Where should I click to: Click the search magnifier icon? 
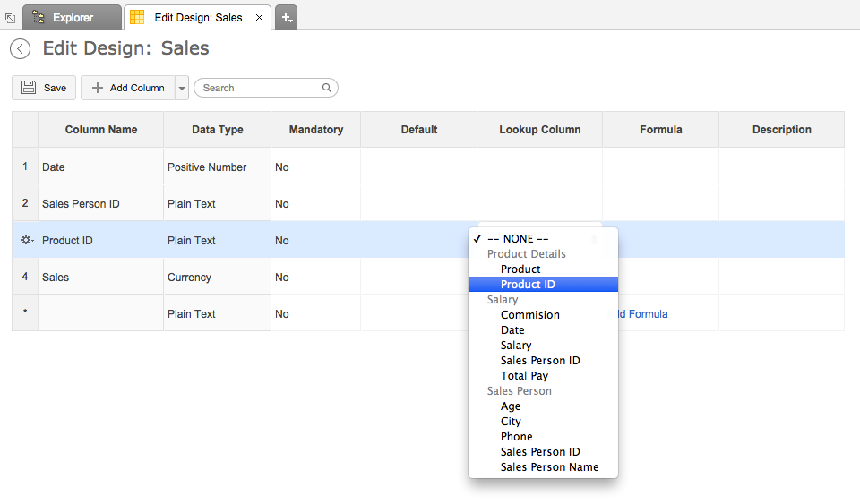(x=327, y=88)
